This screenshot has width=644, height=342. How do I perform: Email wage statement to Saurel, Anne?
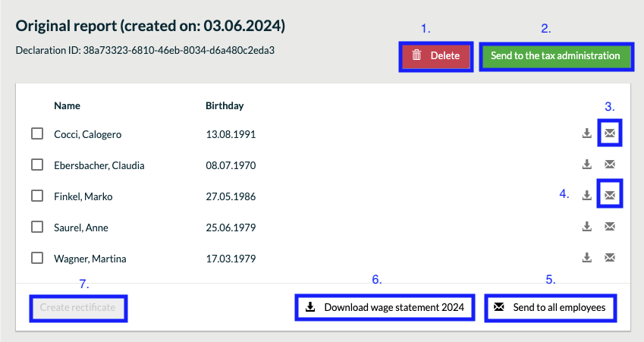tap(610, 226)
